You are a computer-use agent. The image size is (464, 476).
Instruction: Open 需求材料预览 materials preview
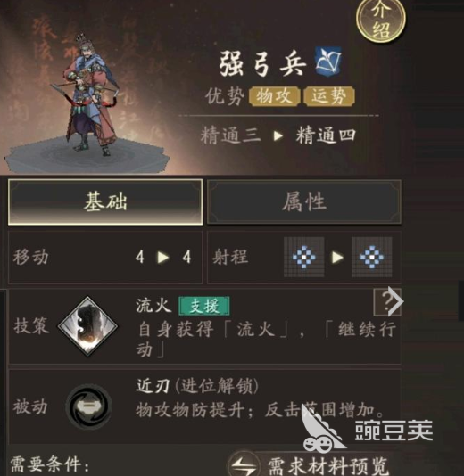328,464
